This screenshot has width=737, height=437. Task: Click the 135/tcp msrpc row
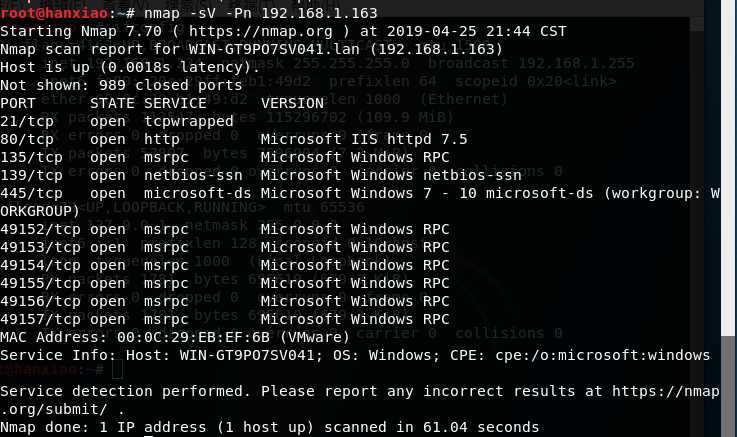tap(225, 157)
